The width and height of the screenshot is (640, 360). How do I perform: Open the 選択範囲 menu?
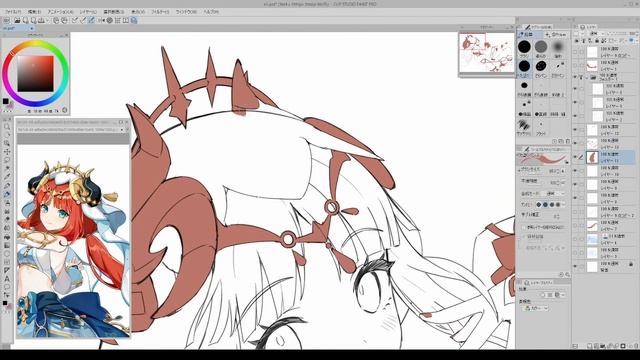[x=114, y=12]
